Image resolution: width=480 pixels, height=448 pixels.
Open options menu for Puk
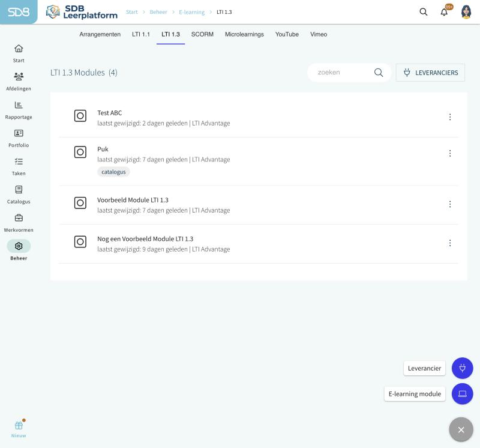point(449,153)
